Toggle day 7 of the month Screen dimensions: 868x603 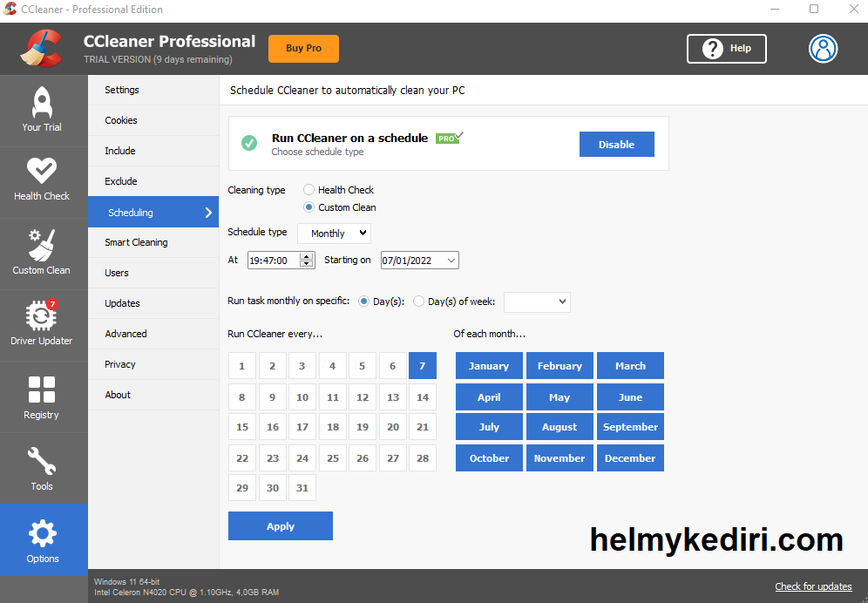point(423,366)
